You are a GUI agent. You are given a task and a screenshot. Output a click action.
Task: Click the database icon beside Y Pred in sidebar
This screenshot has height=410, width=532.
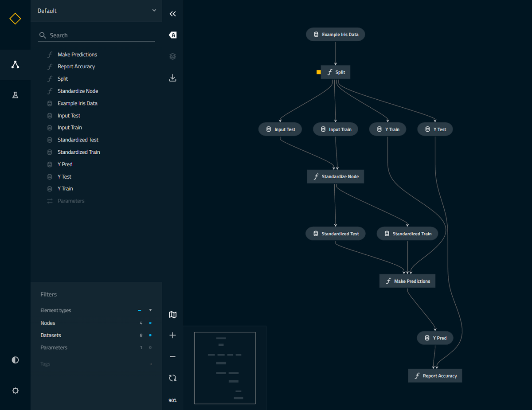coord(50,164)
